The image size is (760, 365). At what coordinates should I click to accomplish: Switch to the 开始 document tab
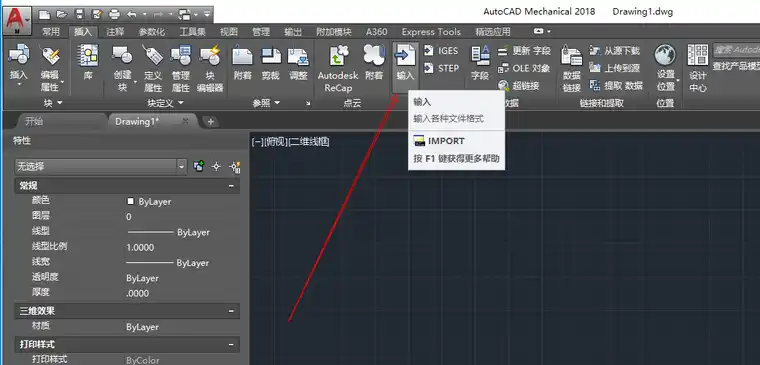click(34, 122)
